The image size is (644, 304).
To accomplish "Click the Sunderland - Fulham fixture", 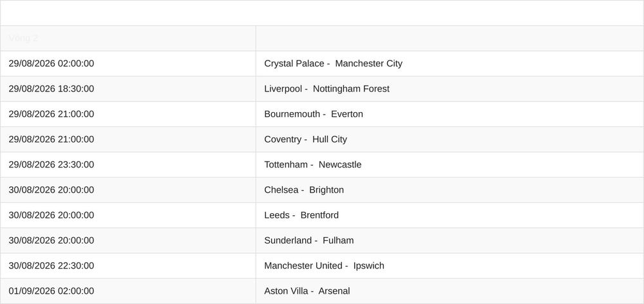I will [309, 240].
